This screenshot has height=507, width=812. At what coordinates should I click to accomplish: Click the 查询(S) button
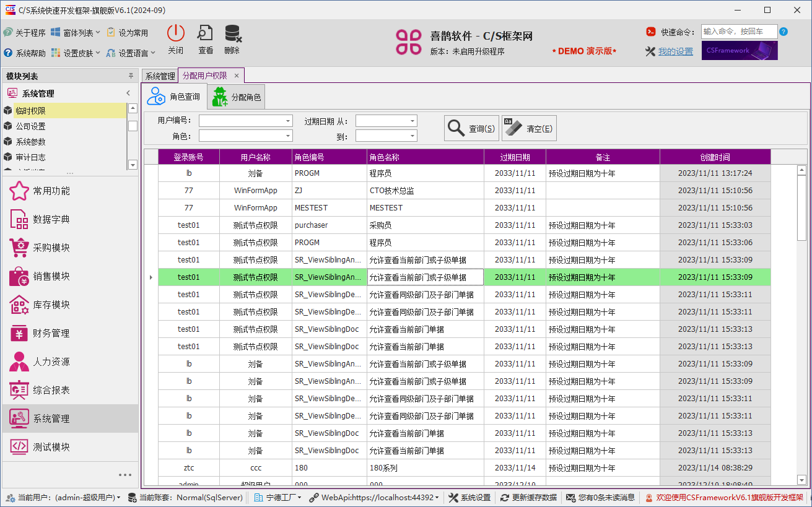click(471, 128)
